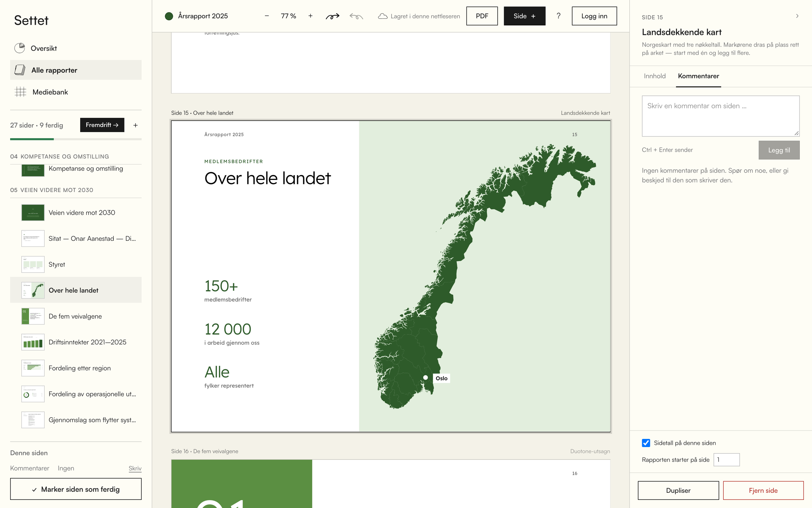Click the Legg til comment button
The height and width of the screenshot is (508, 812).
coord(779,150)
